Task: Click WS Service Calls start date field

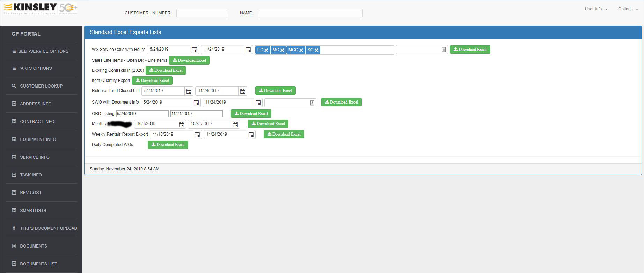Action: 169,50
